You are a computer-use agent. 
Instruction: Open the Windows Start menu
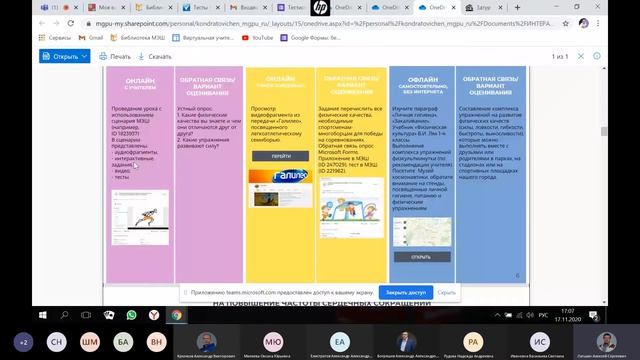tap(42, 315)
